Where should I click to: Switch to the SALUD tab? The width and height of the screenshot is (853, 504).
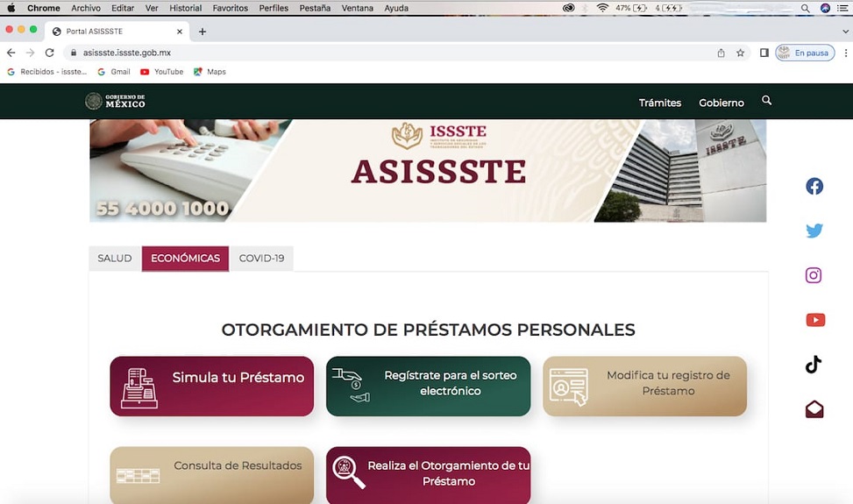click(x=115, y=259)
